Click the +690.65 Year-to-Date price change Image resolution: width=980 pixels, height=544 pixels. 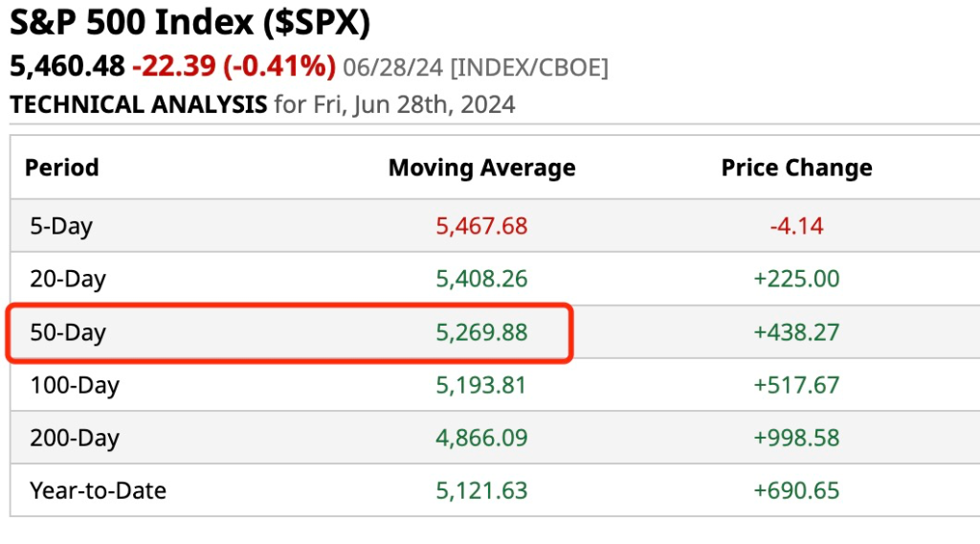(796, 491)
